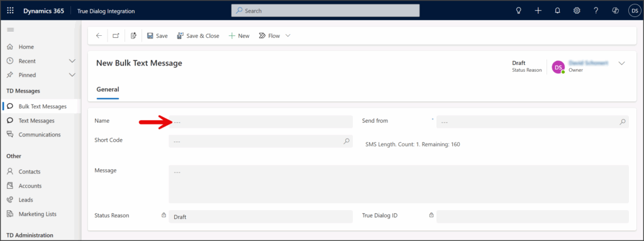Image resolution: width=644 pixels, height=241 pixels.
Task: Open record in new window icon
Action: pyautogui.click(x=116, y=36)
